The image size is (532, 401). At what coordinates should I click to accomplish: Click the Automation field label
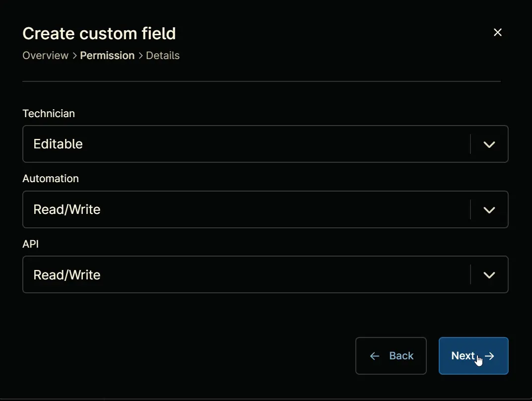tap(51, 179)
